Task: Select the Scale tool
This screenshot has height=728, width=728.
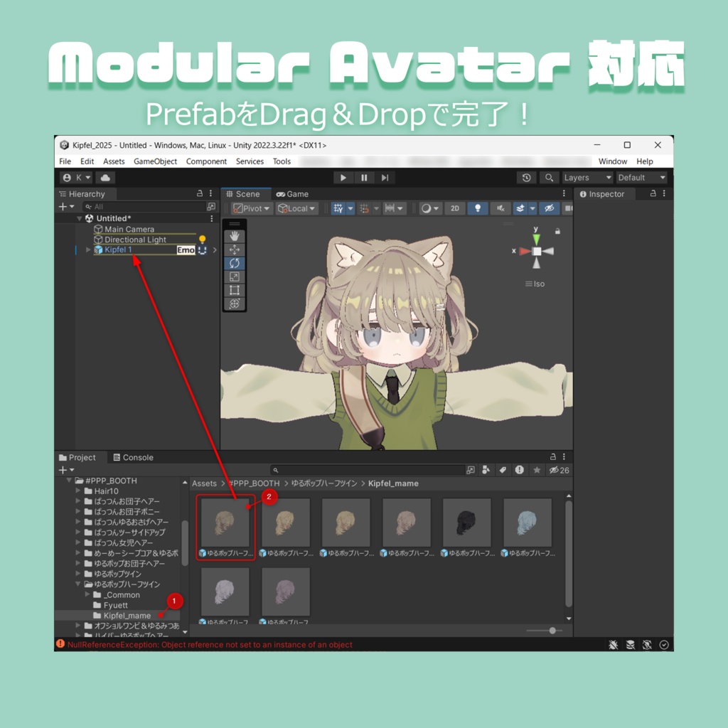Action: coord(235,277)
